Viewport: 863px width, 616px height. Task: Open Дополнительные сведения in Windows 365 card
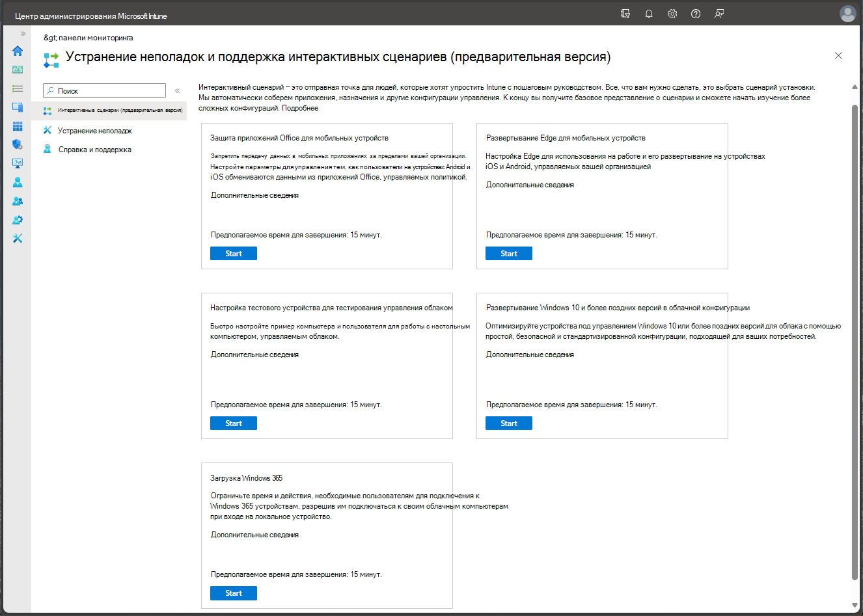[254, 535]
